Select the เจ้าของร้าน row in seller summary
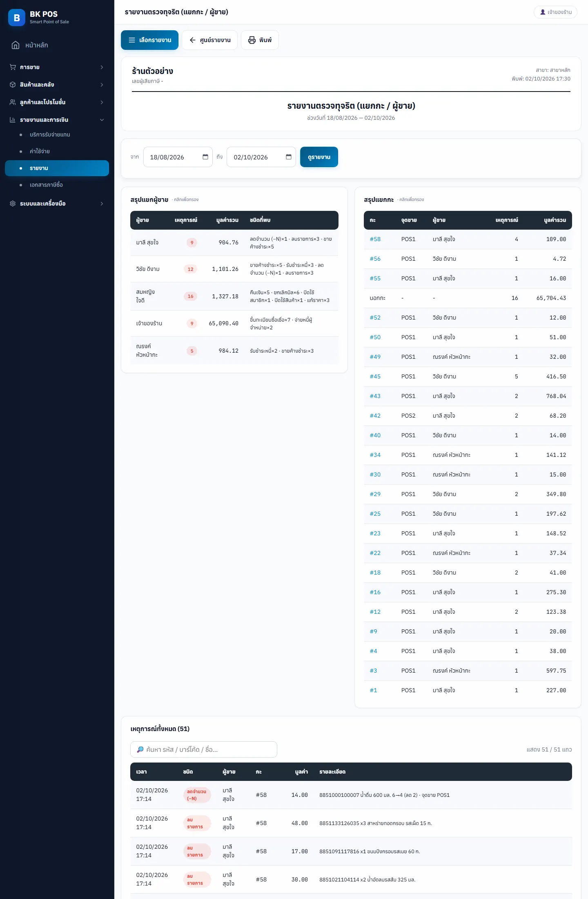 tap(234, 324)
